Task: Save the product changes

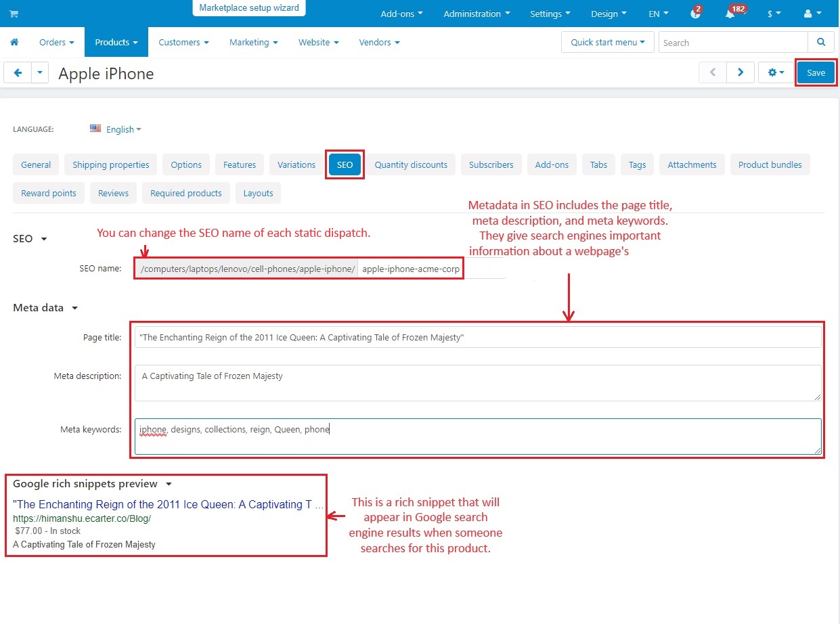Action: pos(816,72)
